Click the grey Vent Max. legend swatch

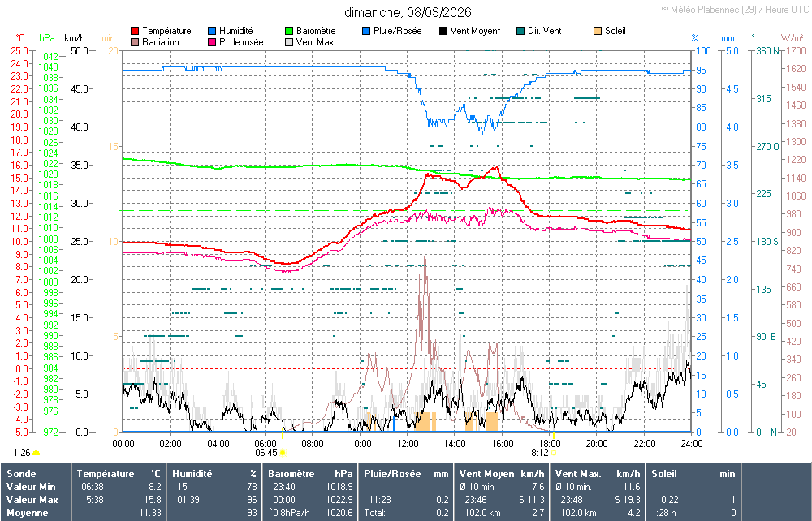[x=290, y=42]
